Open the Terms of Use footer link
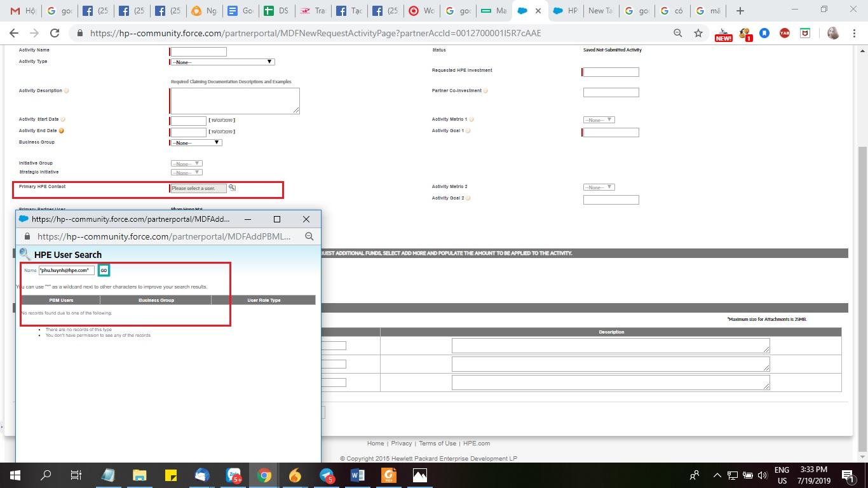 (437, 444)
